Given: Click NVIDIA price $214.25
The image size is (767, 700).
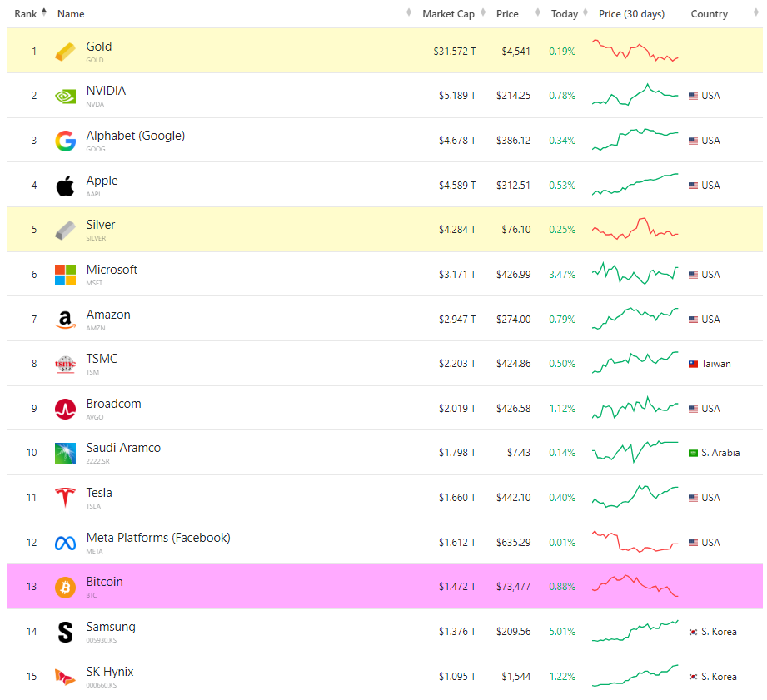Looking at the screenshot, I should pyautogui.click(x=513, y=96).
